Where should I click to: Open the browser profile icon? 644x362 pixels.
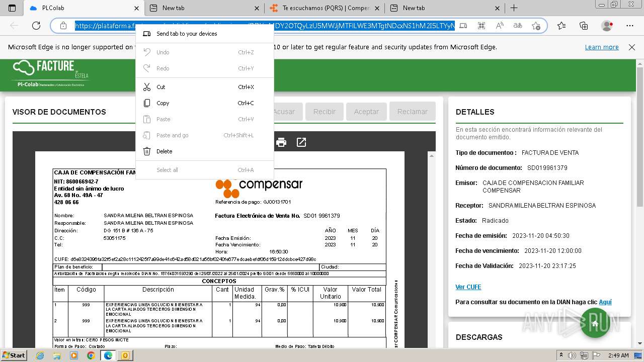[x=607, y=26]
